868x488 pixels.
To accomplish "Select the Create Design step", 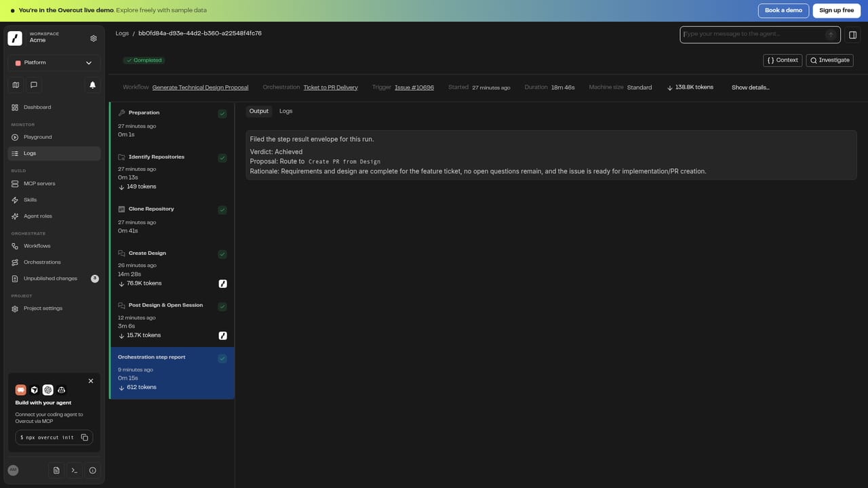I will point(172,269).
